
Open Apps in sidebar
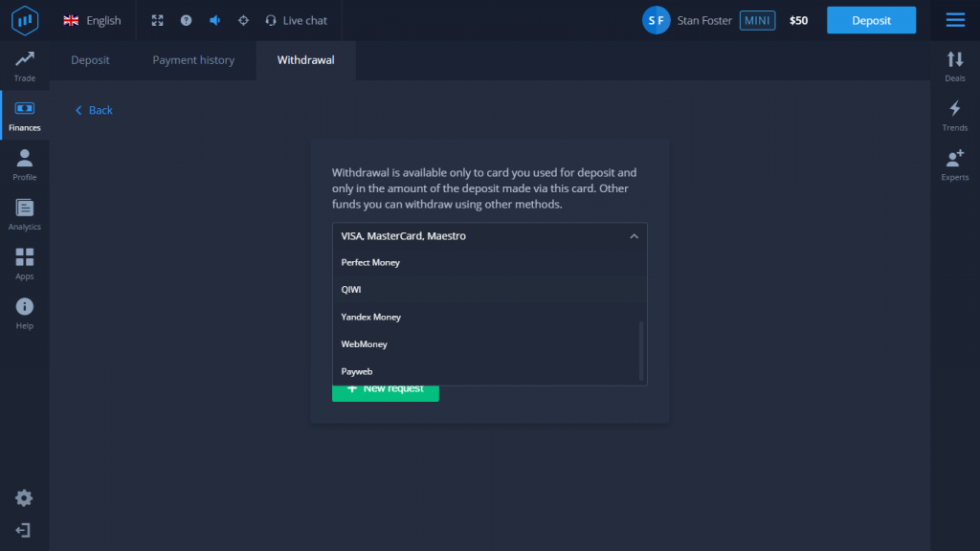coord(25,264)
